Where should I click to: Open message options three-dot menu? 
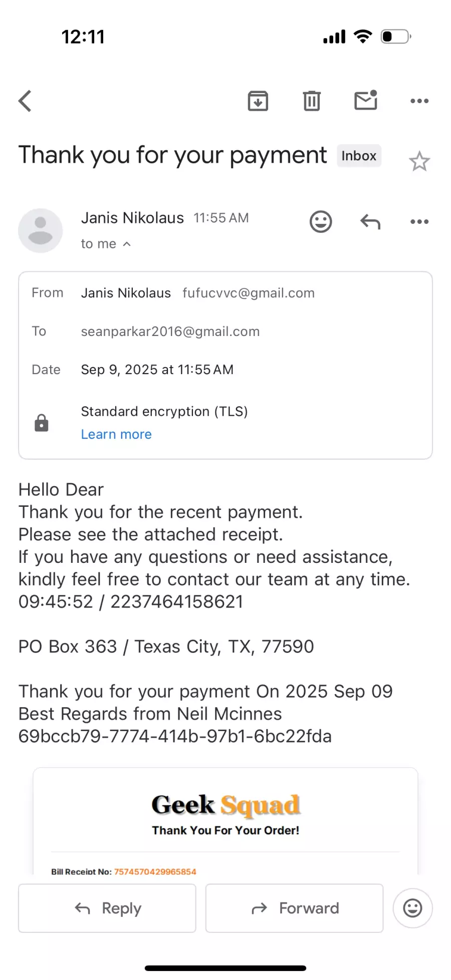pyautogui.click(x=419, y=221)
